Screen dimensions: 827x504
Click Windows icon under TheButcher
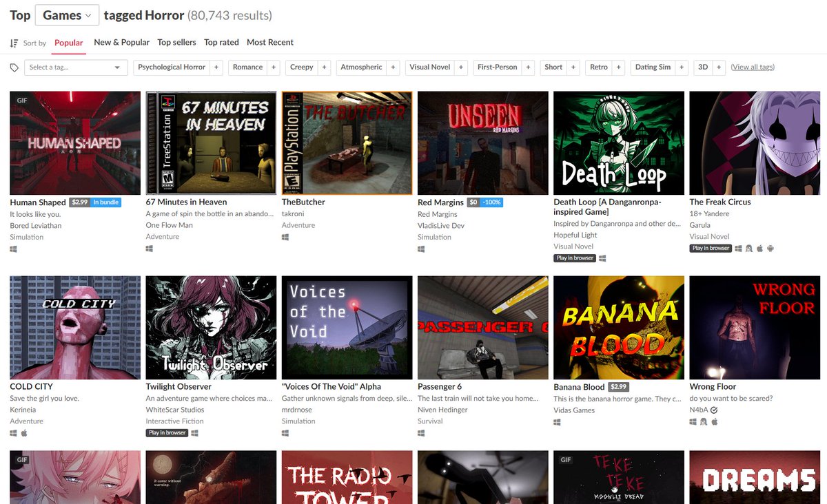click(x=285, y=237)
